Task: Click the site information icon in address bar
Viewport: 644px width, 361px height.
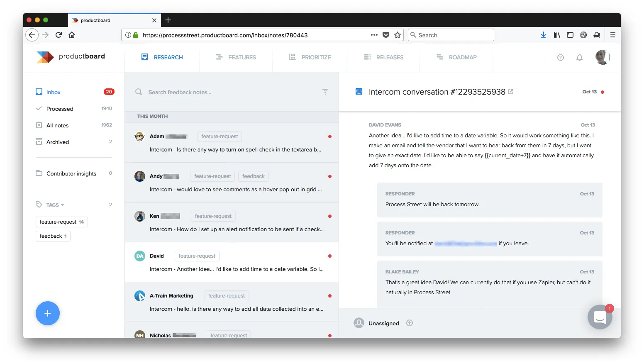Action: click(x=128, y=35)
